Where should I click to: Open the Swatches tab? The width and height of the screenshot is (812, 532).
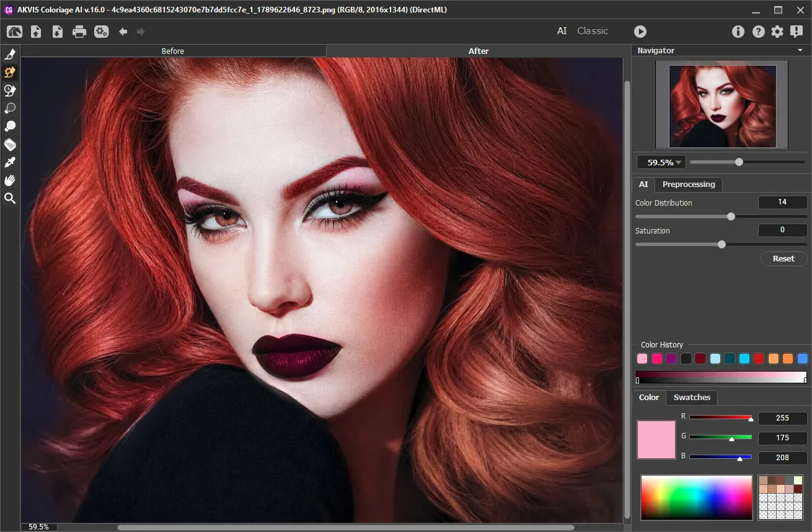pos(692,398)
